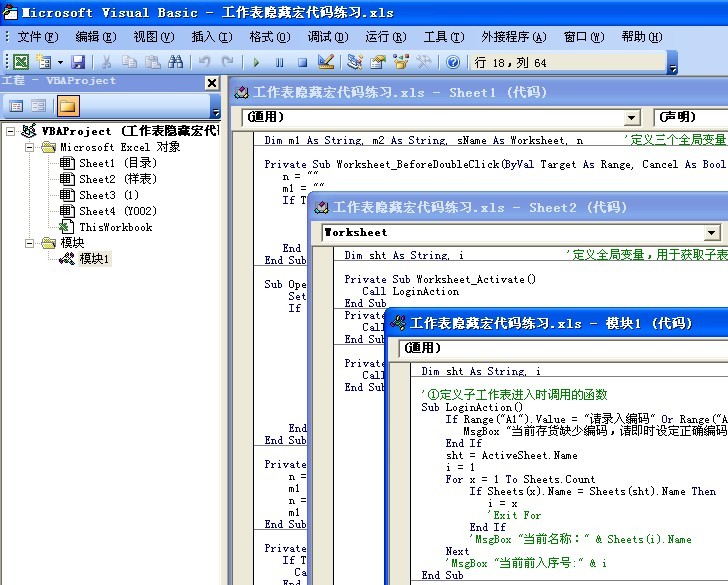This screenshot has height=585, width=728.
Task: Click View Object icon in project panel
Action: pyautogui.click(x=39, y=106)
